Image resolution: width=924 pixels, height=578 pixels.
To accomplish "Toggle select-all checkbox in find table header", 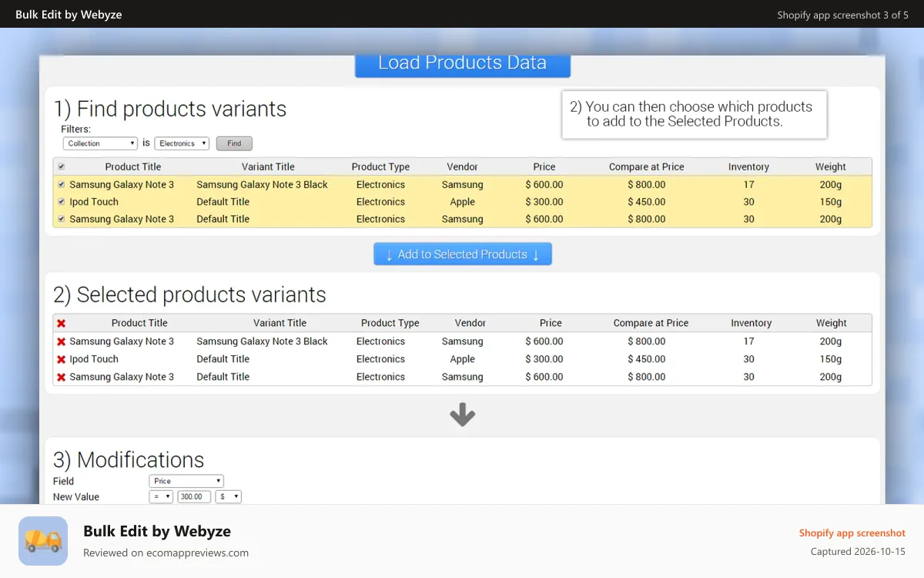I will pyautogui.click(x=62, y=166).
